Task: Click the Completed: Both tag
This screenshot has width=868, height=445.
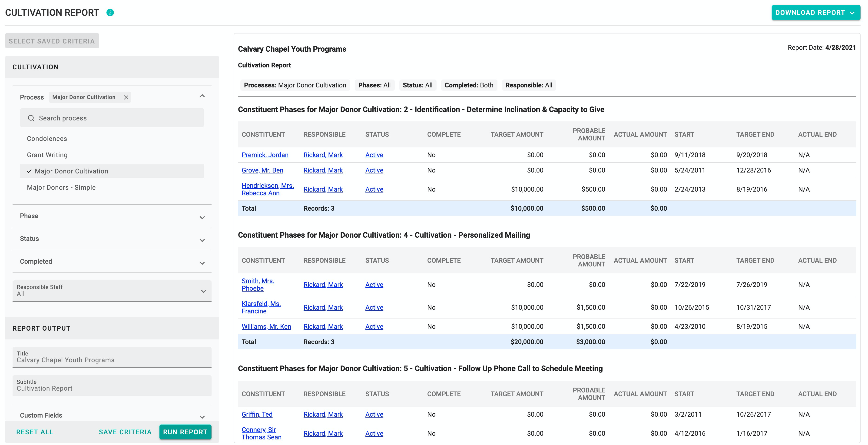Action: (x=469, y=85)
